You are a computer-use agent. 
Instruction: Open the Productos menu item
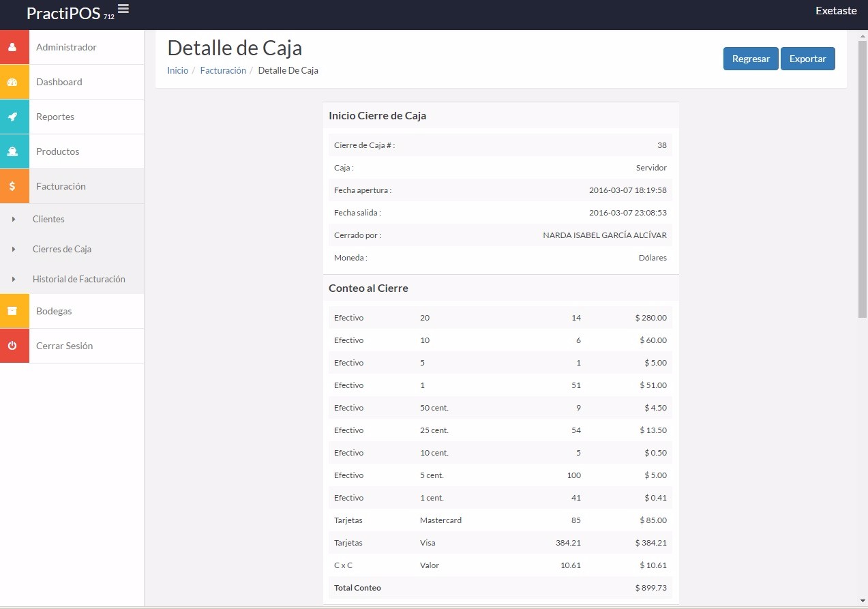point(57,151)
